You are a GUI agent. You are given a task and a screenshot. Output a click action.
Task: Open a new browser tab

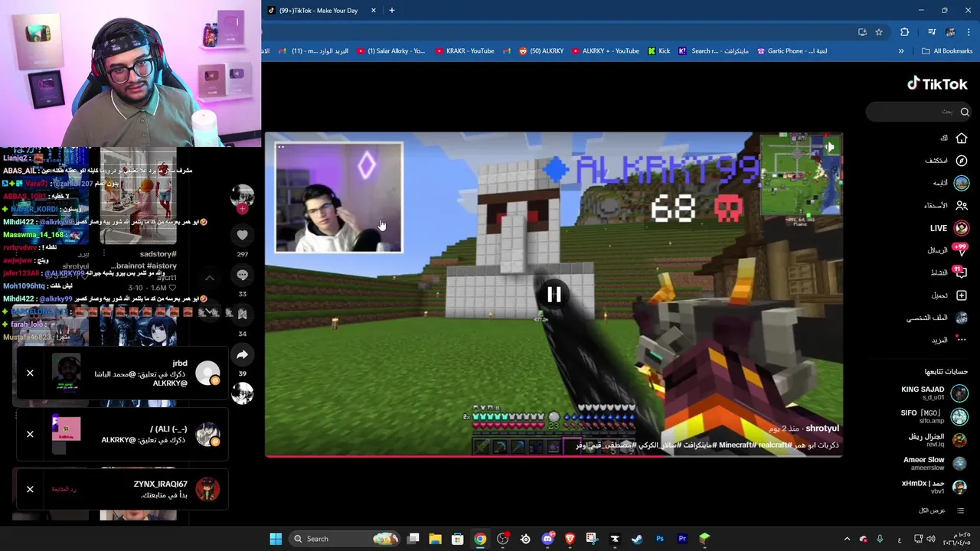click(392, 11)
